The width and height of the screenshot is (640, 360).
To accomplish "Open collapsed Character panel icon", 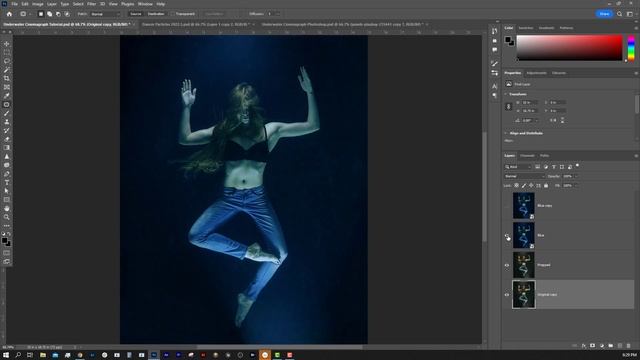I will click(495, 87).
